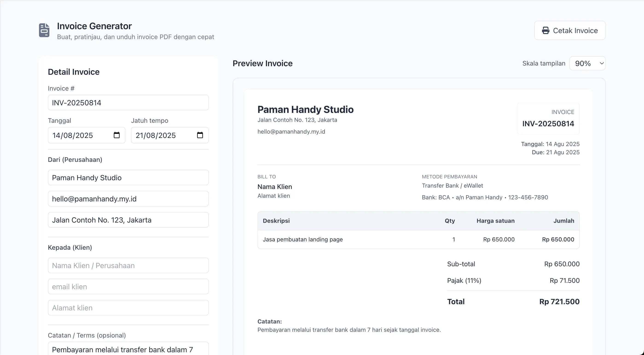644x355 pixels.
Task: Click the Invoice Generator title
Action: click(94, 26)
